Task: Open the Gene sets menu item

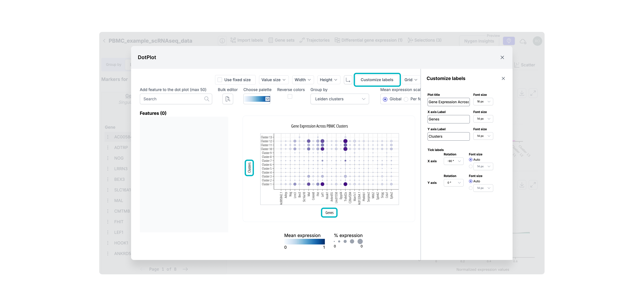Action: [281, 40]
